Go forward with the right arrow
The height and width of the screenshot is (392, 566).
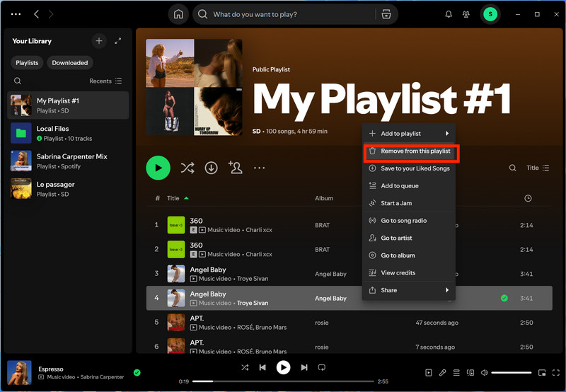pyautogui.click(x=51, y=14)
